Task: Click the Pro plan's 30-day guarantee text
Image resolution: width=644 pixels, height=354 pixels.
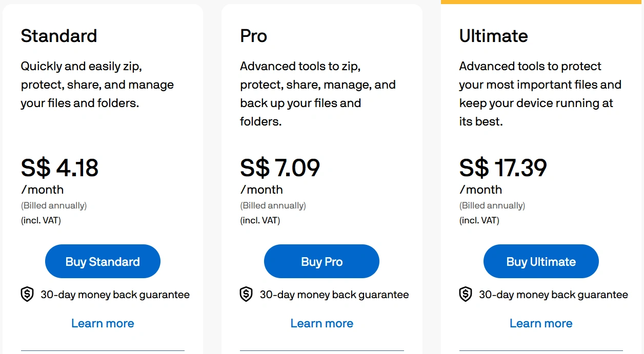Action: coord(334,295)
